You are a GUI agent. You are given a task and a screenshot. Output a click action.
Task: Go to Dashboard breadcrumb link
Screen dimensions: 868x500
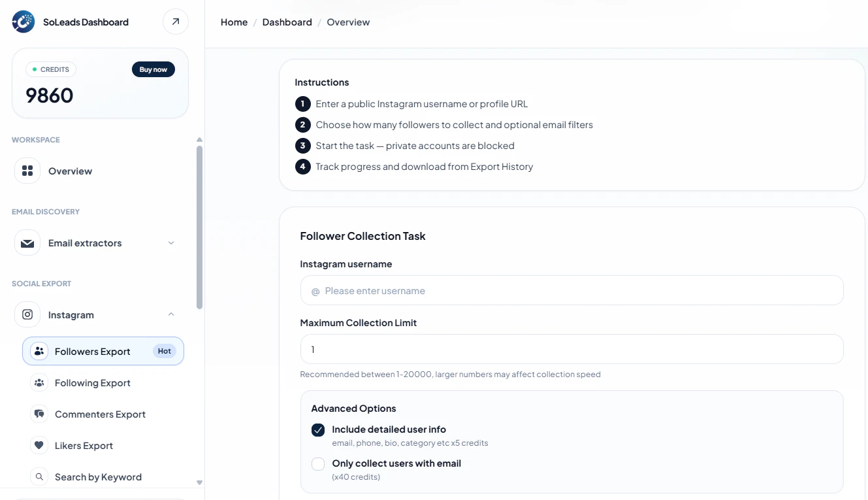[x=287, y=22]
